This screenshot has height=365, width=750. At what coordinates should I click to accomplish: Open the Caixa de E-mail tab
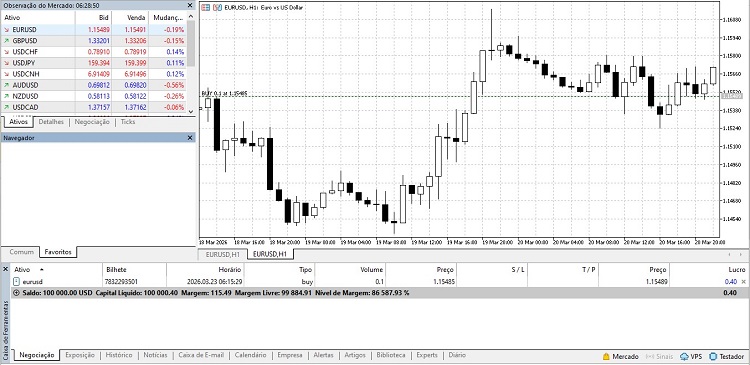(x=201, y=355)
